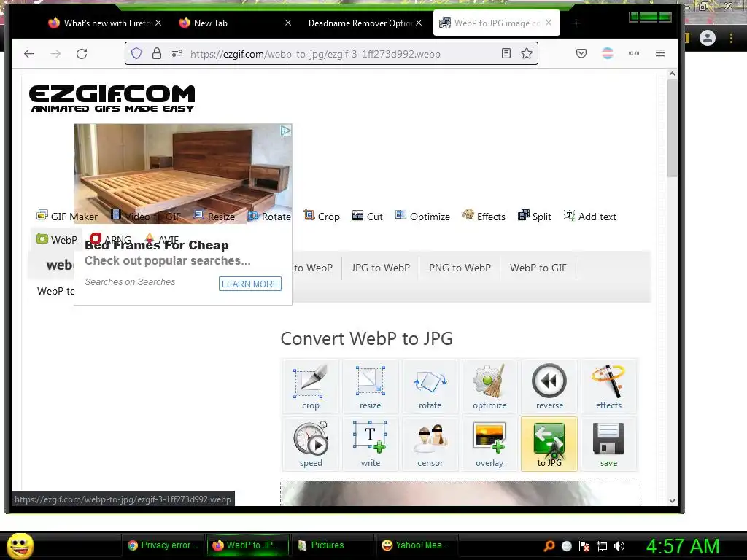Open the Firefox hamburger menu
Image resolution: width=747 pixels, height=560 pixels.
(659, 53)
